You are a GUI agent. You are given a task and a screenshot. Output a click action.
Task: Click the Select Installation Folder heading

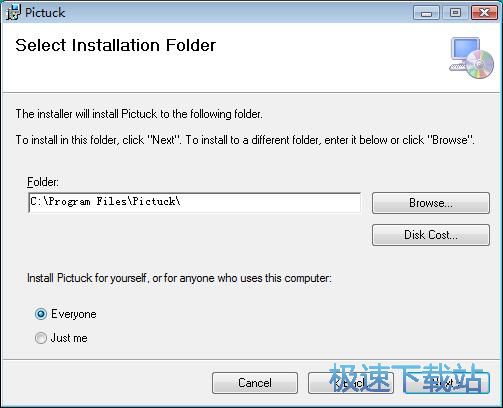pyautogui.click(x=116, y=45)
